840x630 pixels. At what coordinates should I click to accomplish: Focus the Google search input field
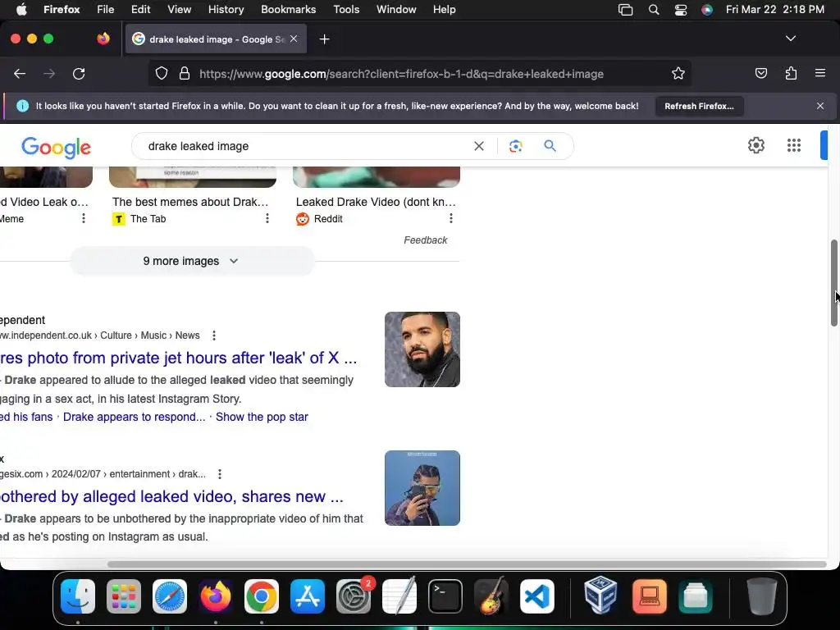pos(305,146)
